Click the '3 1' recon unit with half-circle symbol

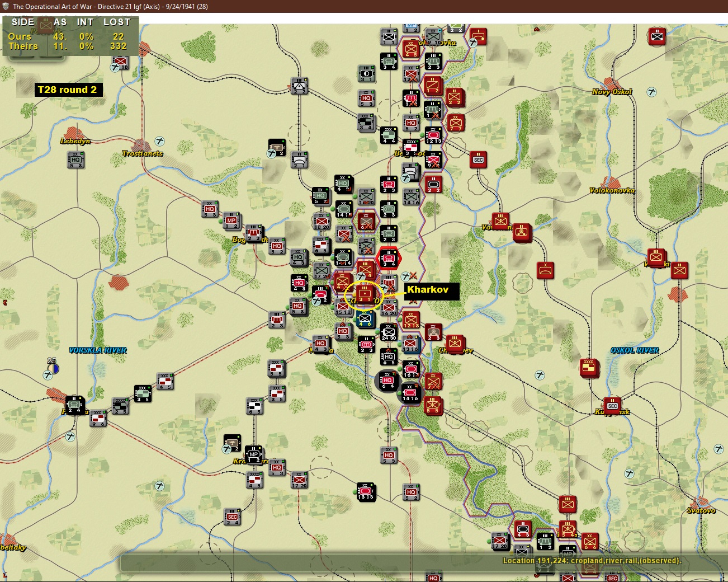tap(366, 73)
